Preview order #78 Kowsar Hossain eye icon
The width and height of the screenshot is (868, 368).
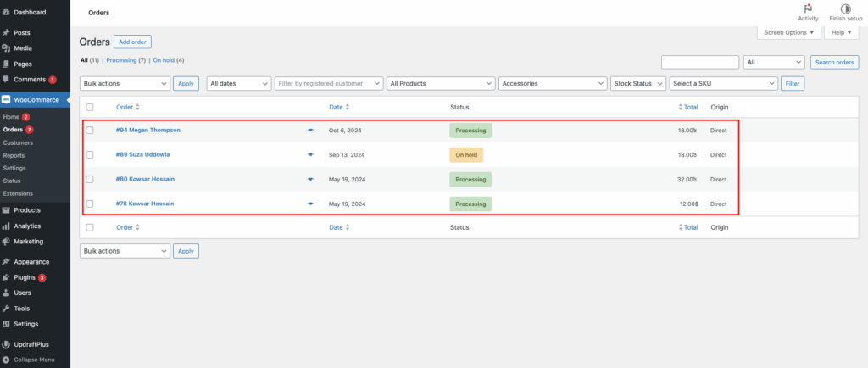pos(310,204)
